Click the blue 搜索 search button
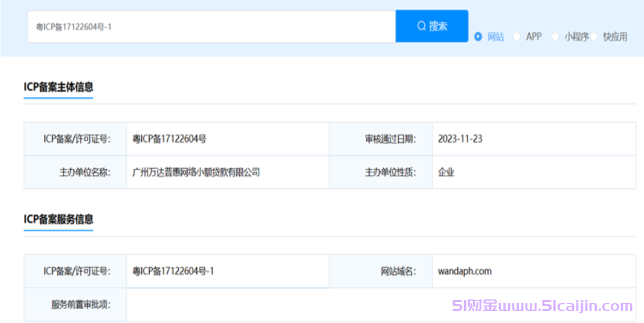 point(432,26)
